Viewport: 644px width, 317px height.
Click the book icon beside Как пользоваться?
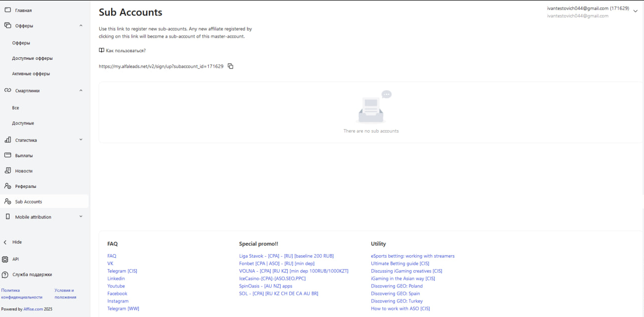[102, 50]
